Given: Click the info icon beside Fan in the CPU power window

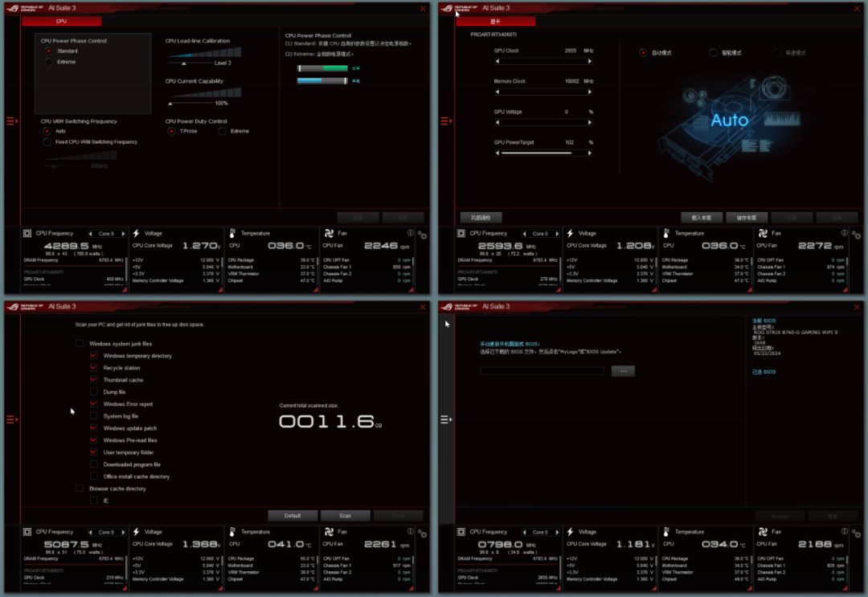Looking at the screenshot, I should coord(410,233).
